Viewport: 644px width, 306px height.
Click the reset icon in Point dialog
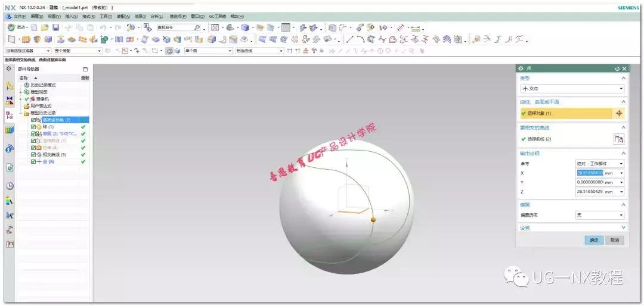pyautogui.click(x=617, y=69)
